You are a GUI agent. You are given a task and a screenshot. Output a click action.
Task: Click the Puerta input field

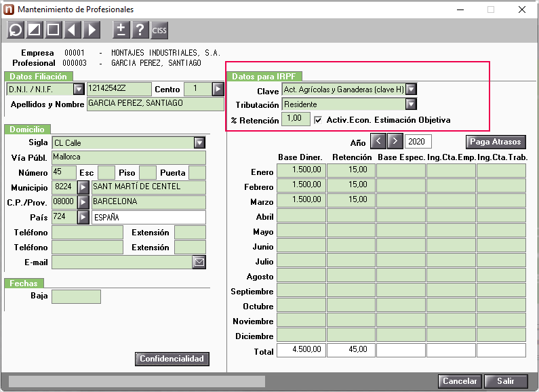pyautogui.click(x=197, y=173)
